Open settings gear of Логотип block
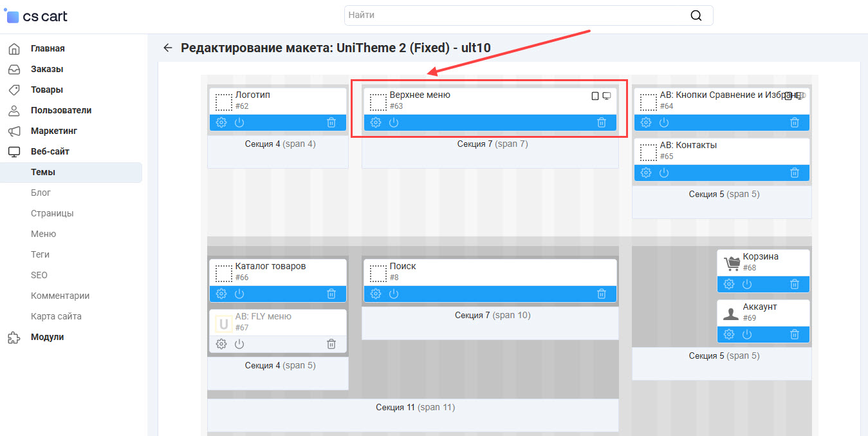This screenshot has width=868, height=436. (221, 122)
